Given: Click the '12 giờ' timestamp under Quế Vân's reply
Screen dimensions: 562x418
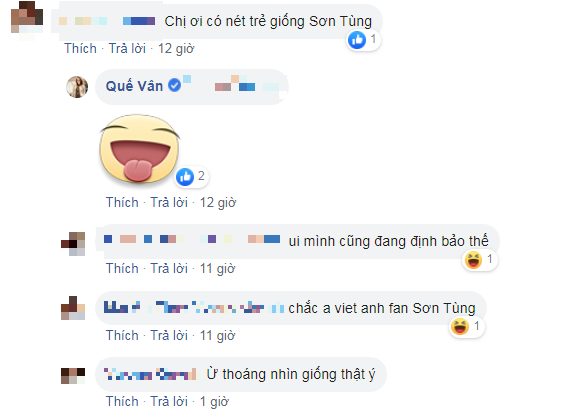Looking at the screenshot, I should coord(218,203).
